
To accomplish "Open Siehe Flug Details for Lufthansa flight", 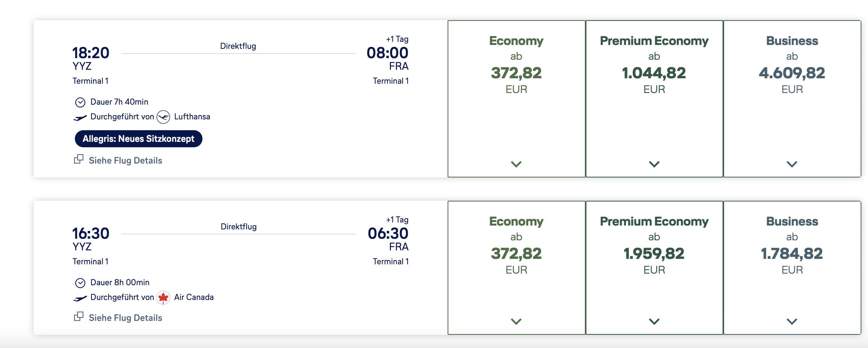I will click(125, 160).
